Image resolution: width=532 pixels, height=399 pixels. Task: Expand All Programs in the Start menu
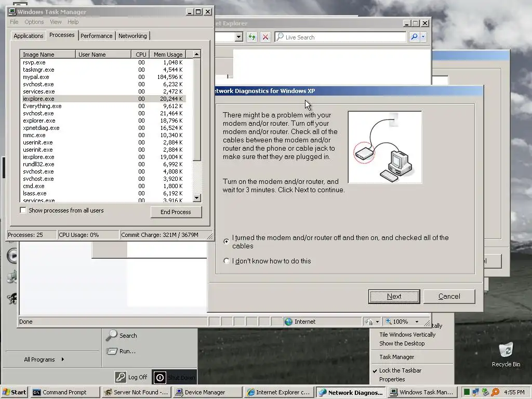tap(44, 360)
